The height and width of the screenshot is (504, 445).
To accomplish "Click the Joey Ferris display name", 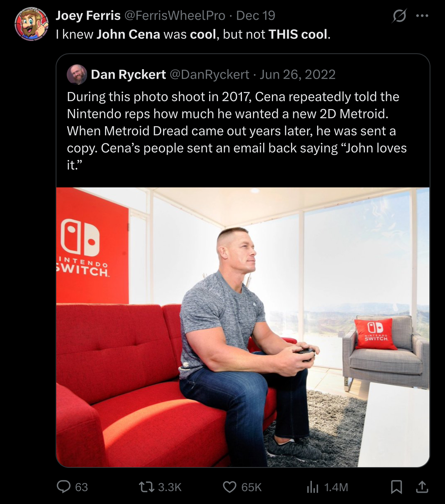I will pos(88,16).
